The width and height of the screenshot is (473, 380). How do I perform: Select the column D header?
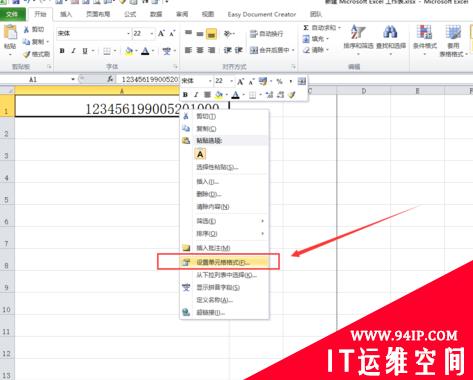pos(364,91)
